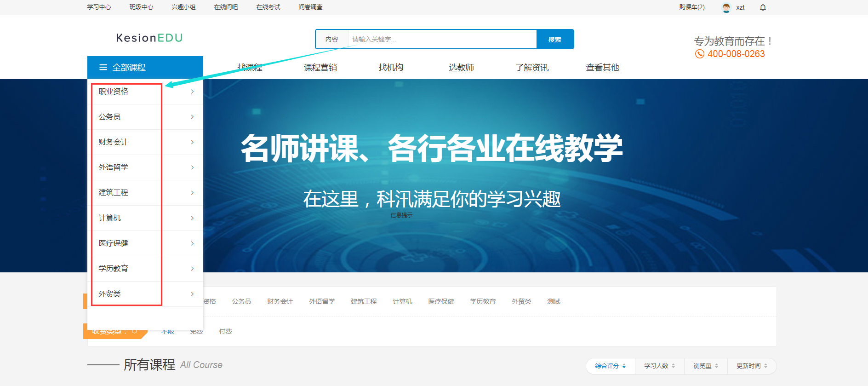The height and width of the screenshot is (386, 868).
Task: Filter courses by 医疗保健 in filter row
Action: pyautogui.click(x=441, y=301)
